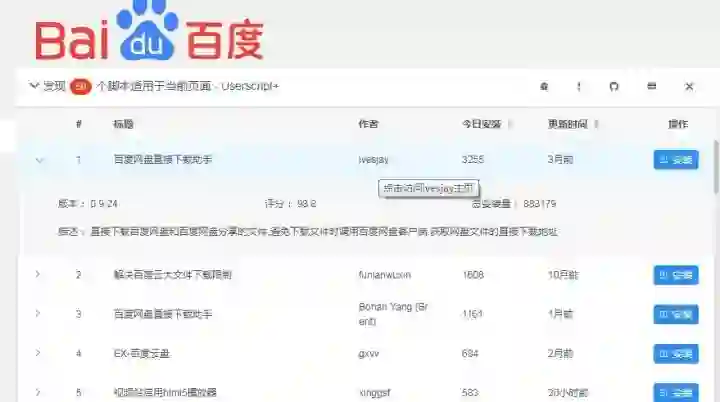Image resolution: width=720 pixels, height=402 pixels.
Task: Click row 1 update time 3月前
Action: 560,159
